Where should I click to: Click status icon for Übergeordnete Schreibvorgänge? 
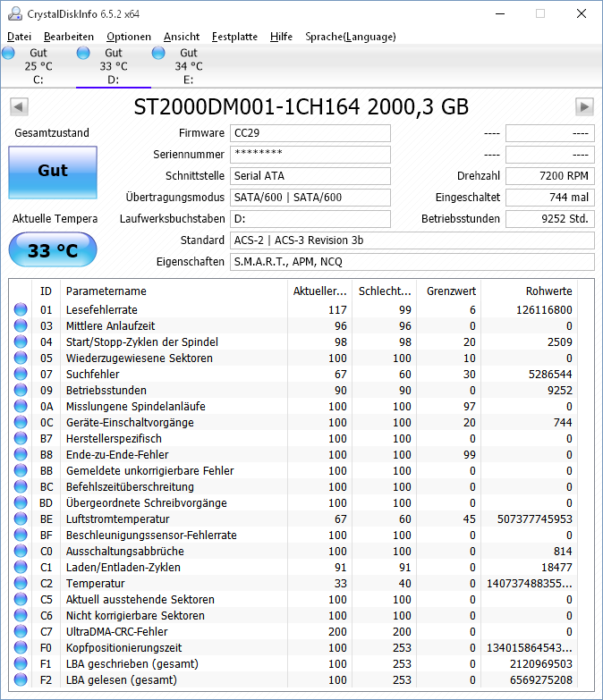coord(21,502)
